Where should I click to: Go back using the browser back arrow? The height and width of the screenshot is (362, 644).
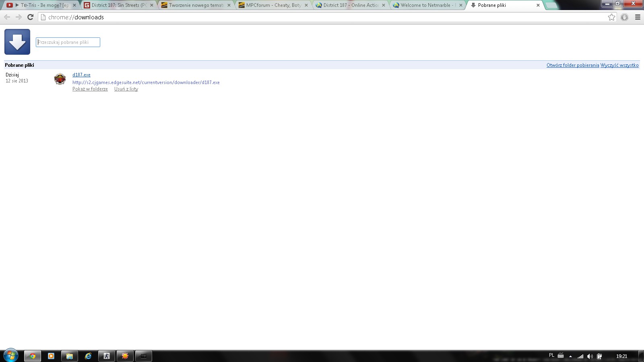(x=7, y=17)
